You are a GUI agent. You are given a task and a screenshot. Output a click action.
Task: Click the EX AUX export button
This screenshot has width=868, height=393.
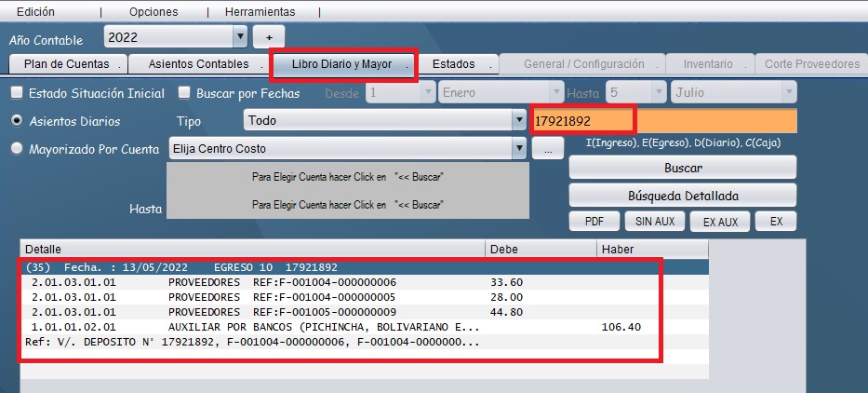(719, 222)
